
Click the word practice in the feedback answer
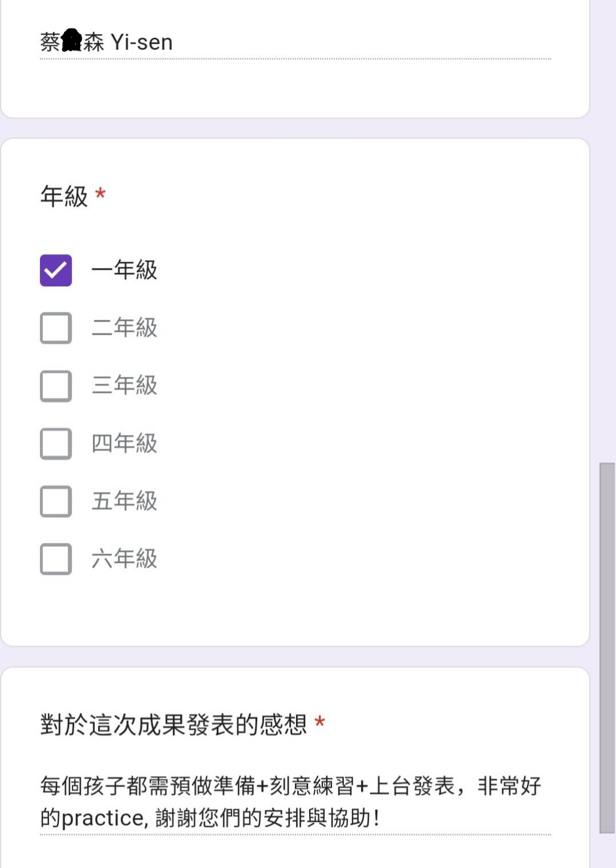click(103, 818)
